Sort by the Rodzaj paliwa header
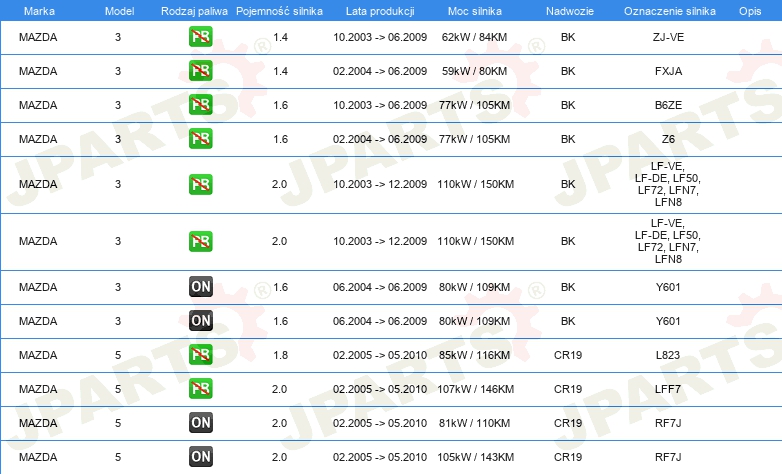 [x=194, y=11]
